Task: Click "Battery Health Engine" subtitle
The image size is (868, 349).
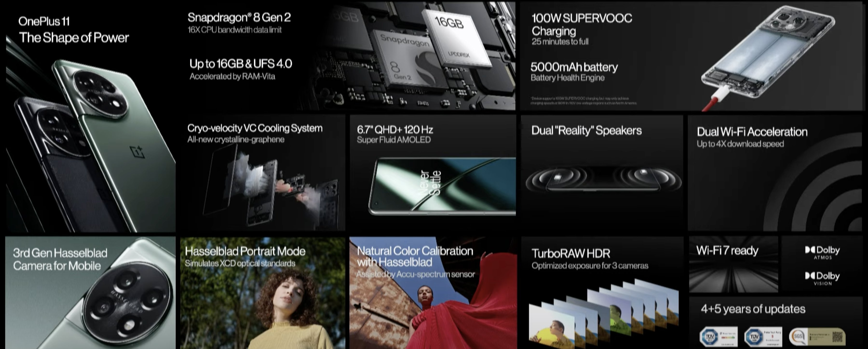Action: click(567, 77)
